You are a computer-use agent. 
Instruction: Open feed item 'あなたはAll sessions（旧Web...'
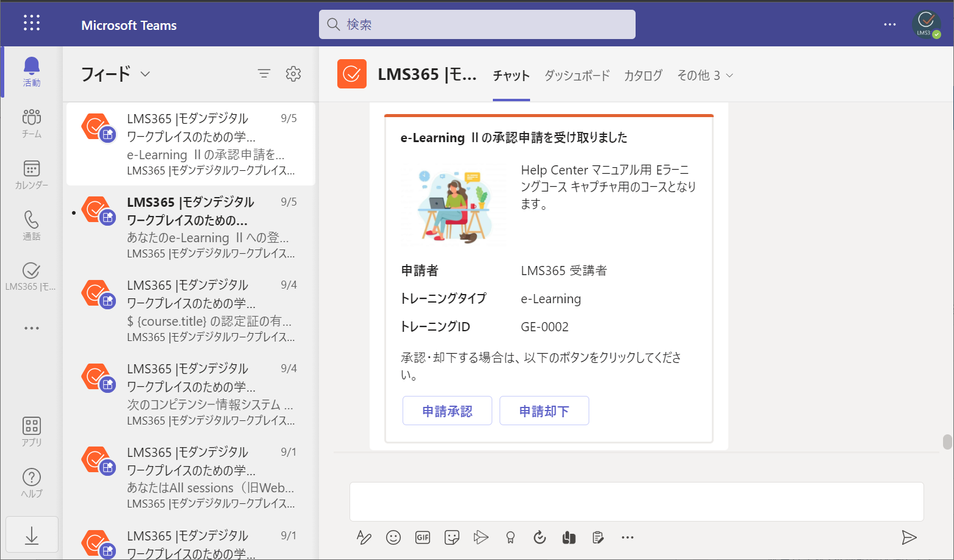pos(191,478)
